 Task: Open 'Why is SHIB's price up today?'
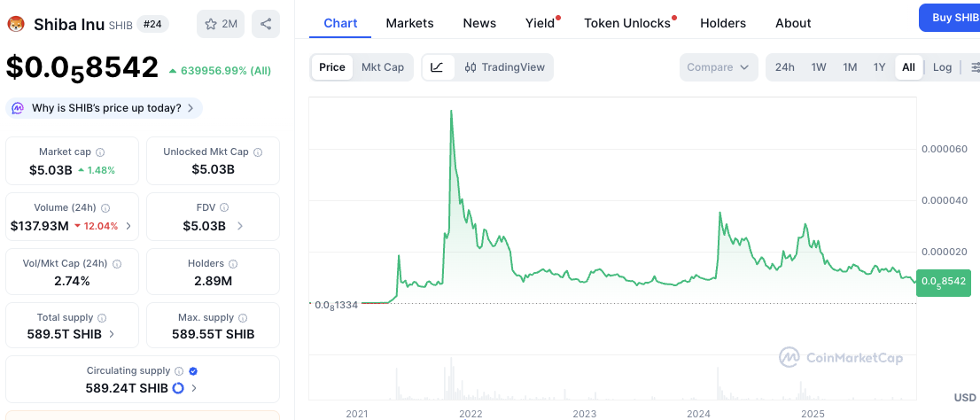[105, 108]
